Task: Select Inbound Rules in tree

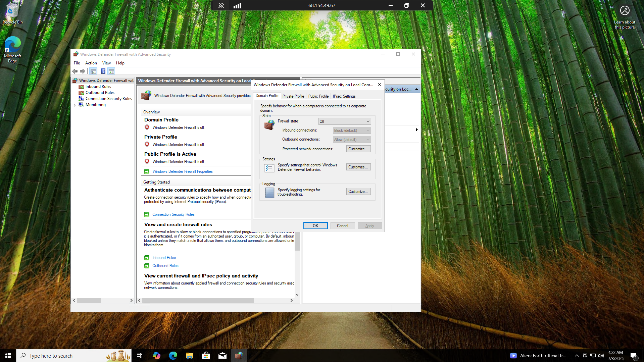Action: click(98, 87)
